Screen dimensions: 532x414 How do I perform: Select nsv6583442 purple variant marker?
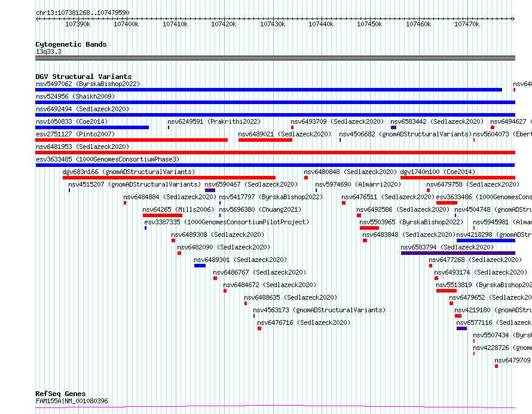393,127
